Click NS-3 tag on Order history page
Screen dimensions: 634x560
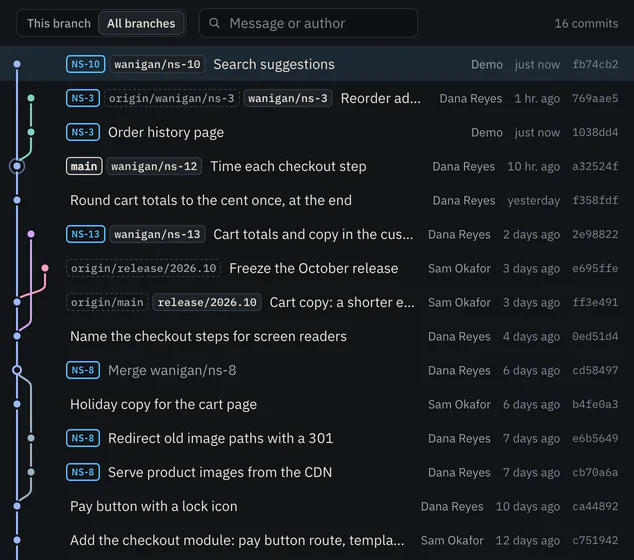click(x=82, y=132)
